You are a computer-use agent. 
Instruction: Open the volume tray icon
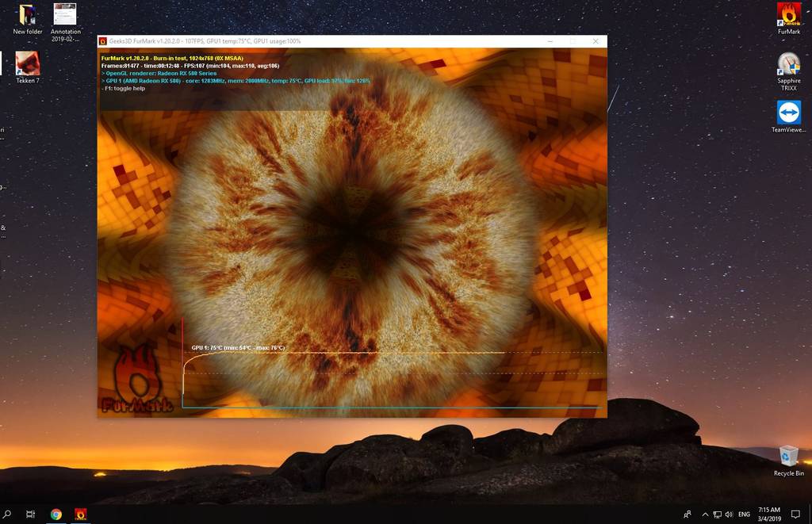(730, 514)
